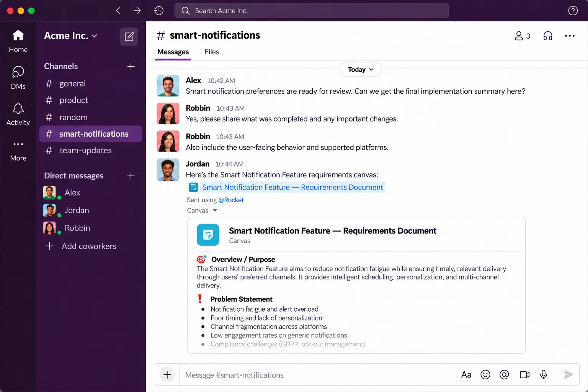This screenshot has height=392, width=588.
Task: Open emoji picker in composer
Action: coord(485,375)
